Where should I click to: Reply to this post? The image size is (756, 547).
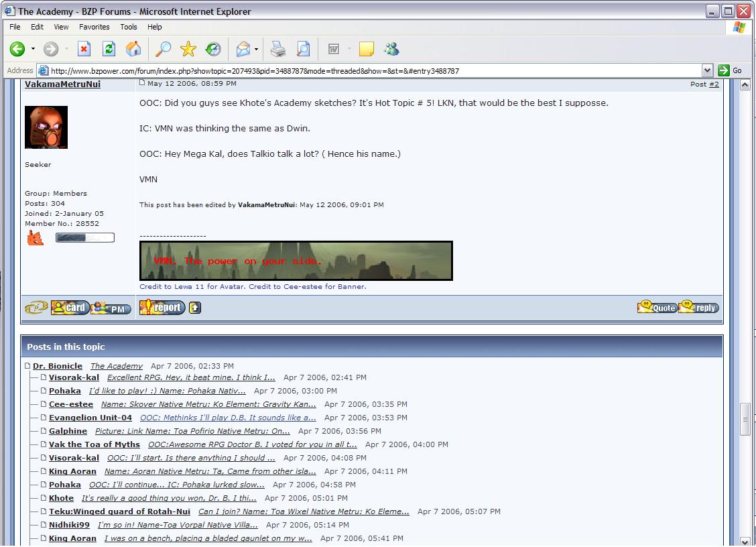698,307
